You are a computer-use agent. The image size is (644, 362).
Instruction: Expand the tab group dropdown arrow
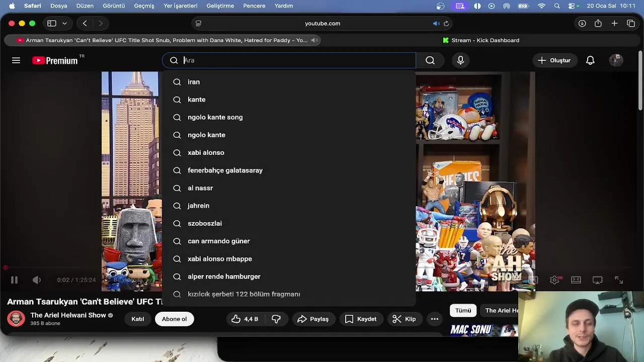click(x=64, y=23)
